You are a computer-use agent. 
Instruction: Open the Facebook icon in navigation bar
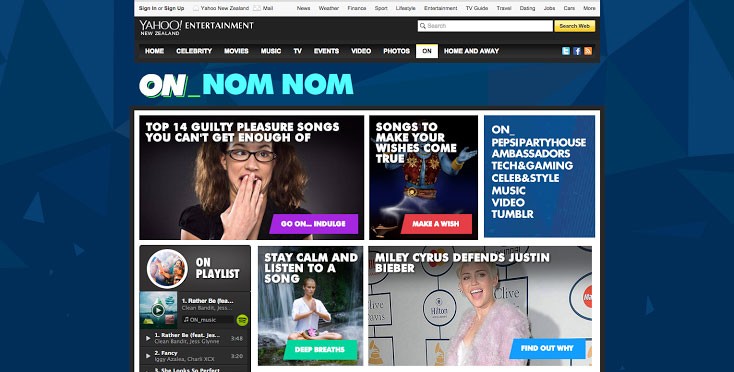coord(577,51)
